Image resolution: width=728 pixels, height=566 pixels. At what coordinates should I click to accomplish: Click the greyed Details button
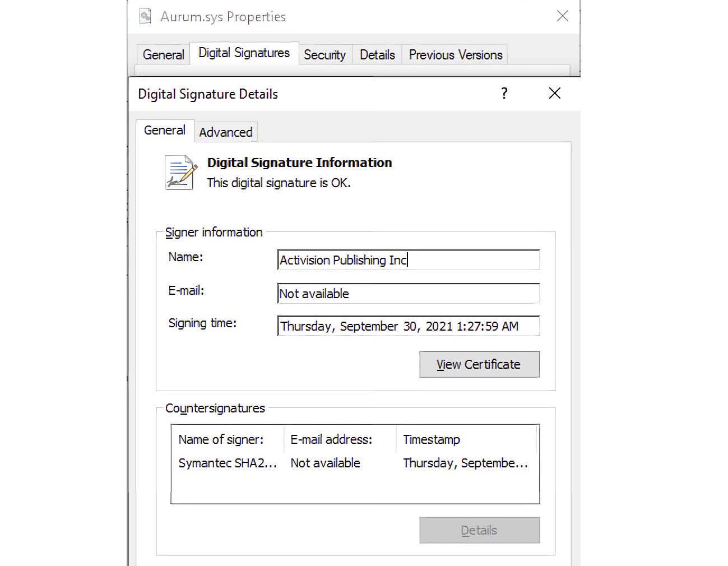[x=479, y=530]
